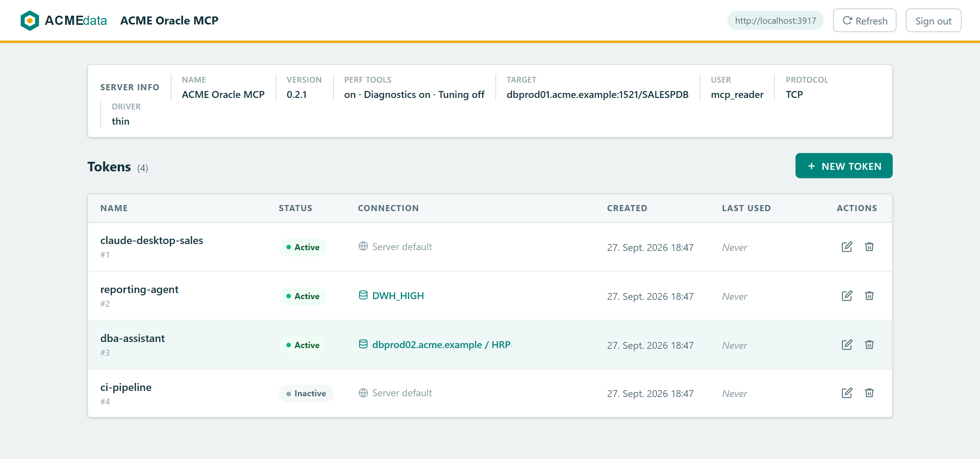Select the ci-pipeline token name
980x459 pixels.
click(126, 387)
